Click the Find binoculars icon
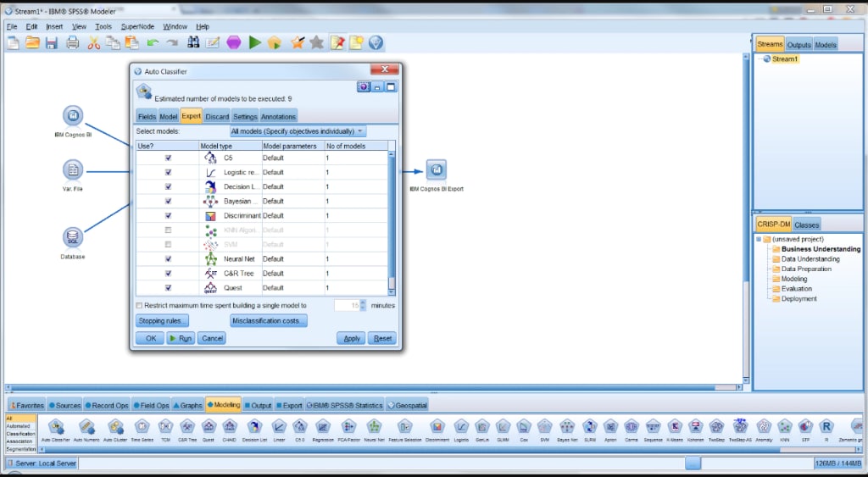The width and height of the screenshot is (868, 477). tap(193, 42)
